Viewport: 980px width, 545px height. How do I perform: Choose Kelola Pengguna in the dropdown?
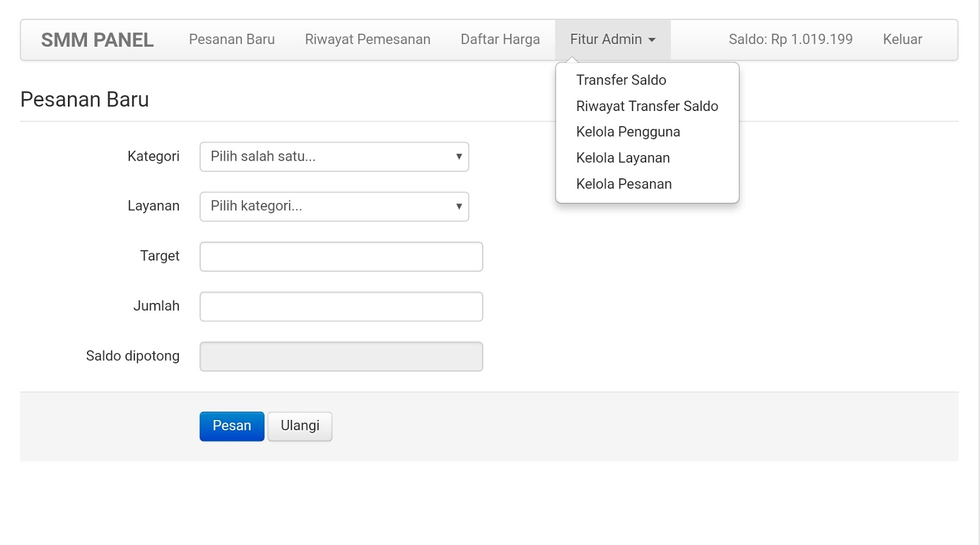tap(628, 132)
